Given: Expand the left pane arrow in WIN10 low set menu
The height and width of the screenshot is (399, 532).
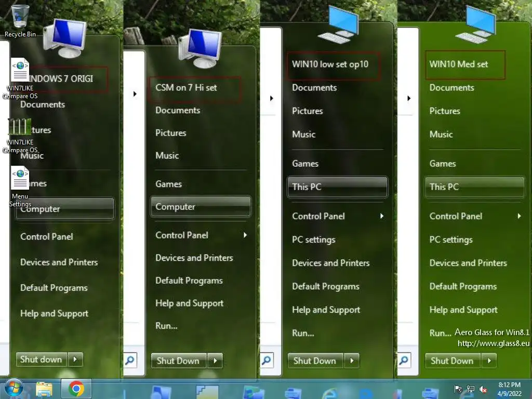Looking at the screenshot, I should 271,98.
